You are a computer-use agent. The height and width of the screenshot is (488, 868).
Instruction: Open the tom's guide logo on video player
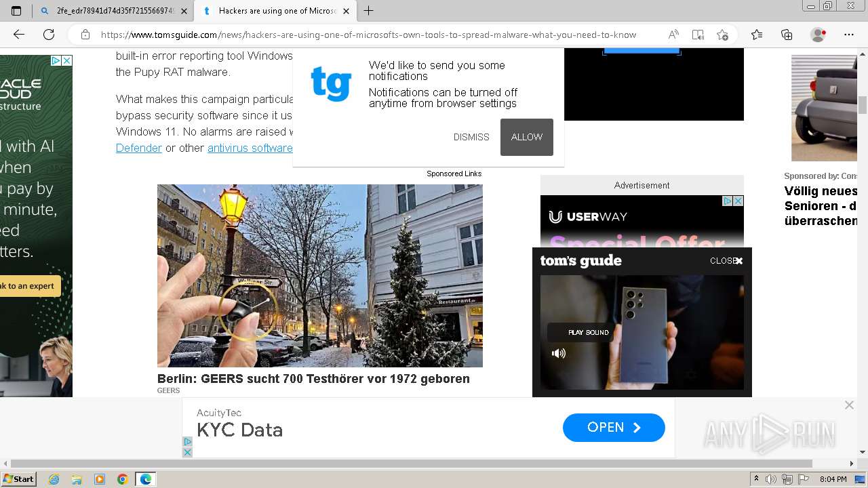pyautogui.click(x=581, y=261)
